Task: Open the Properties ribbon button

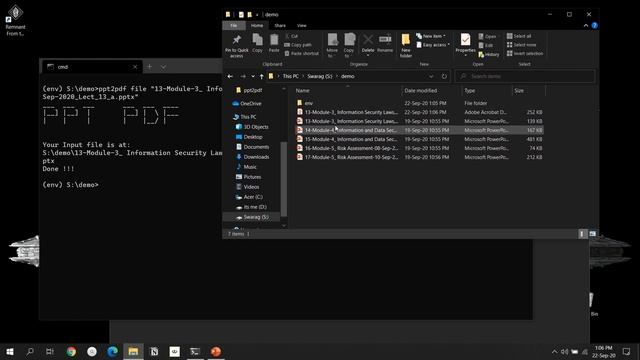Action: [465, 44]
